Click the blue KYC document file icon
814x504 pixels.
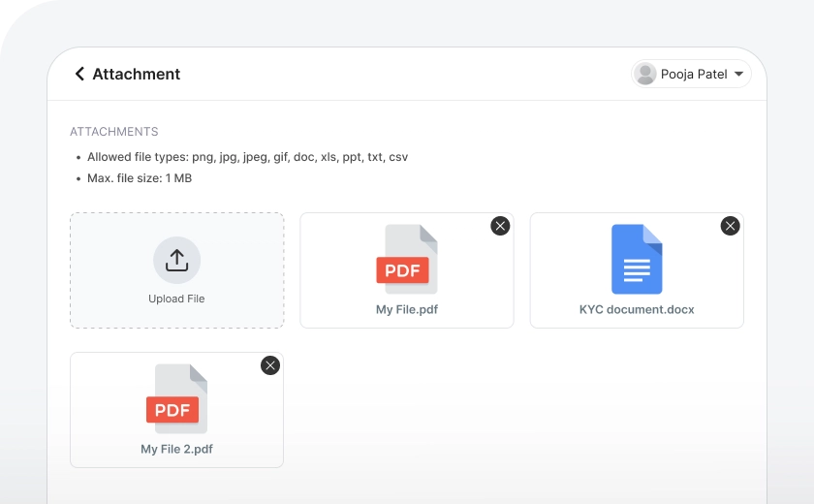click(637, 259)
